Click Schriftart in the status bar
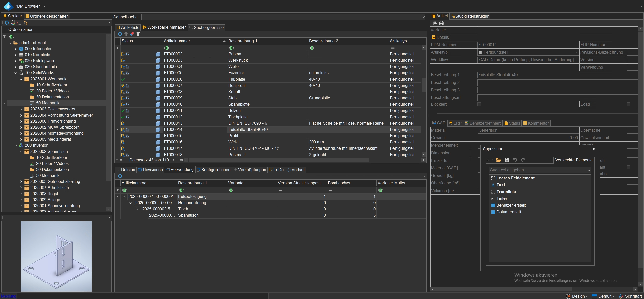The height and width of the screenshot is (299, 644). click(630, 296)
